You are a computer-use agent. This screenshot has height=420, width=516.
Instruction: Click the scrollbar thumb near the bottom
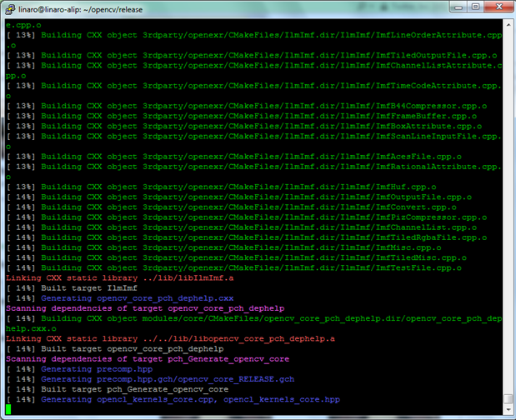click(508, 398)
